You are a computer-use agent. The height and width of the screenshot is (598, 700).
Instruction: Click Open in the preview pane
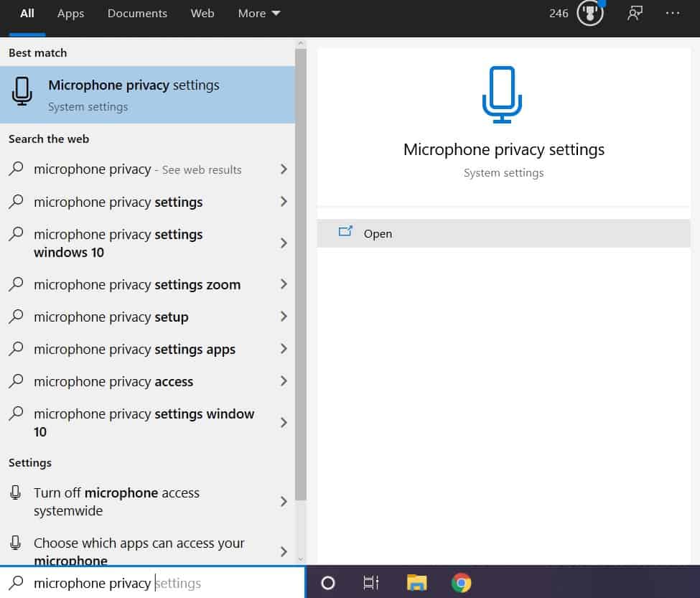pos(378,234)
